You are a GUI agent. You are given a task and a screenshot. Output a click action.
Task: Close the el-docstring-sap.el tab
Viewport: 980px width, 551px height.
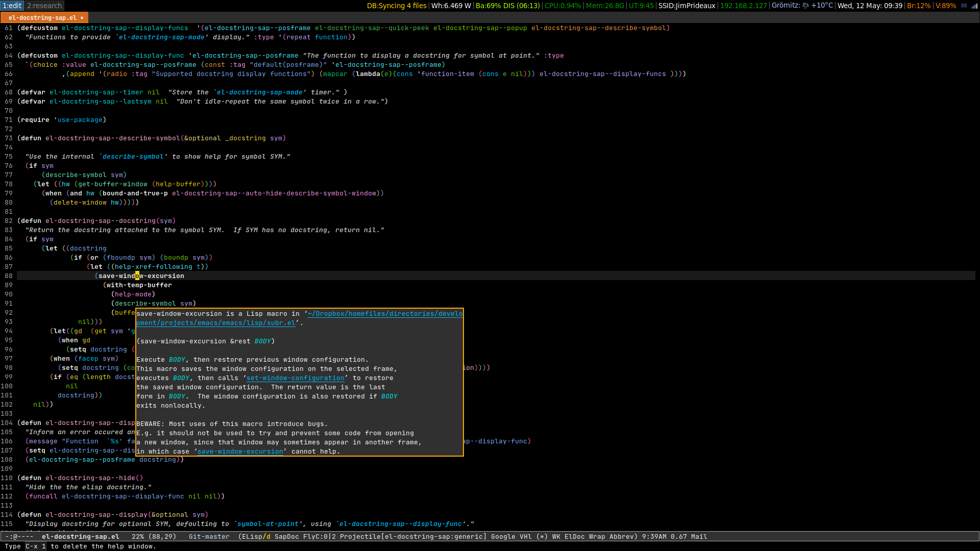(82, 18)
